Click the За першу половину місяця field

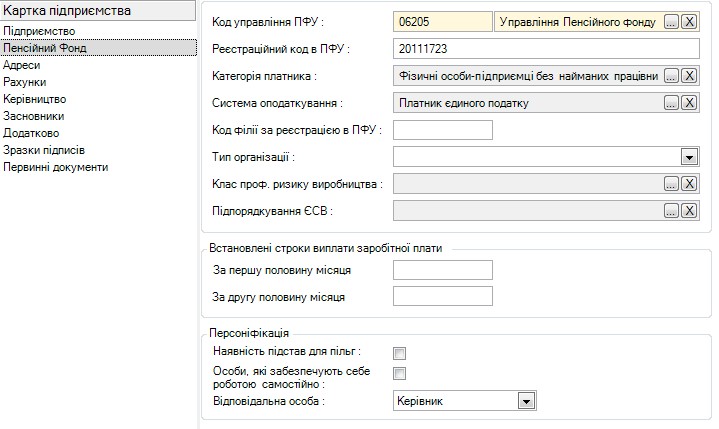[x=443, y=270]
